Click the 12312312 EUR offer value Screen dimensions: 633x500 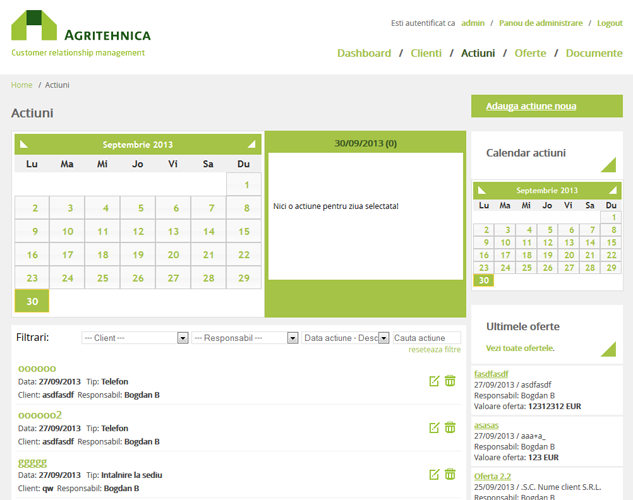554,406
